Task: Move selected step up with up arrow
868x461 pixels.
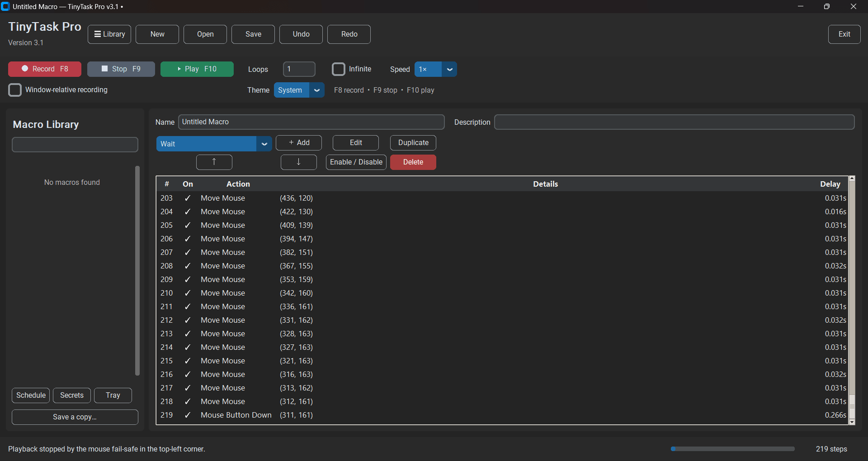Action: pos(214,162)
